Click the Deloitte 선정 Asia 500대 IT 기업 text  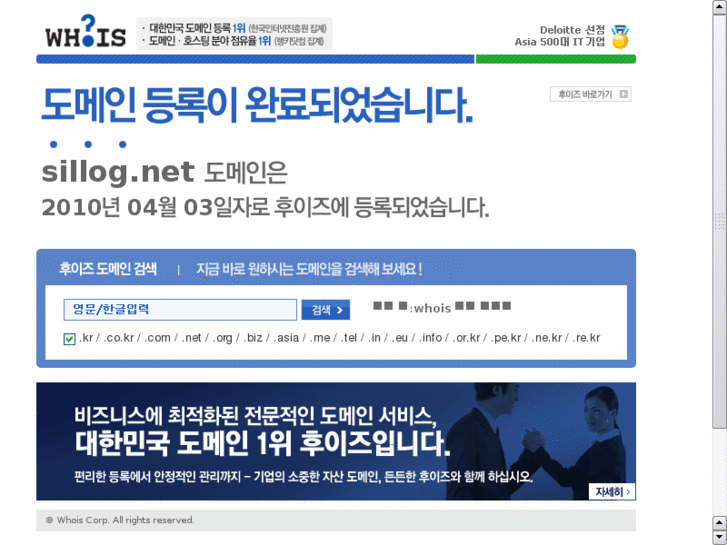(x=560, y=36)
